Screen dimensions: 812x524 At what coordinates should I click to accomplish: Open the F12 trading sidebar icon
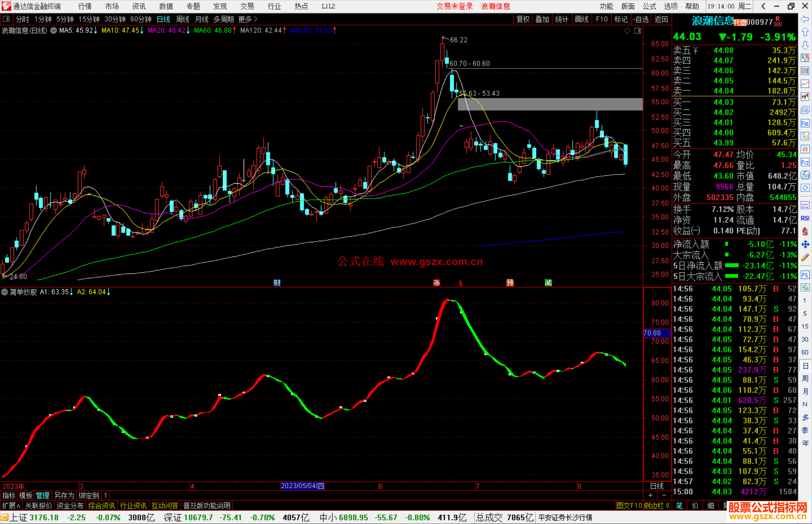805,162
